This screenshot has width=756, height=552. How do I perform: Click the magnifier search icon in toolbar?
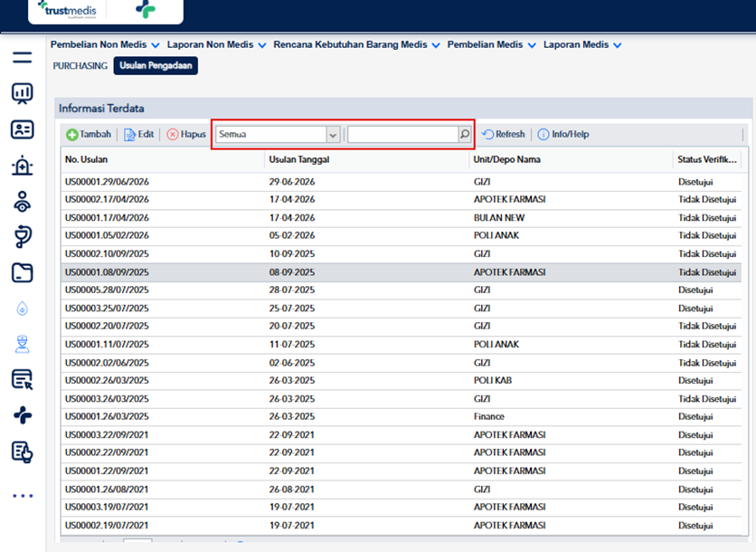click(465, 134)
